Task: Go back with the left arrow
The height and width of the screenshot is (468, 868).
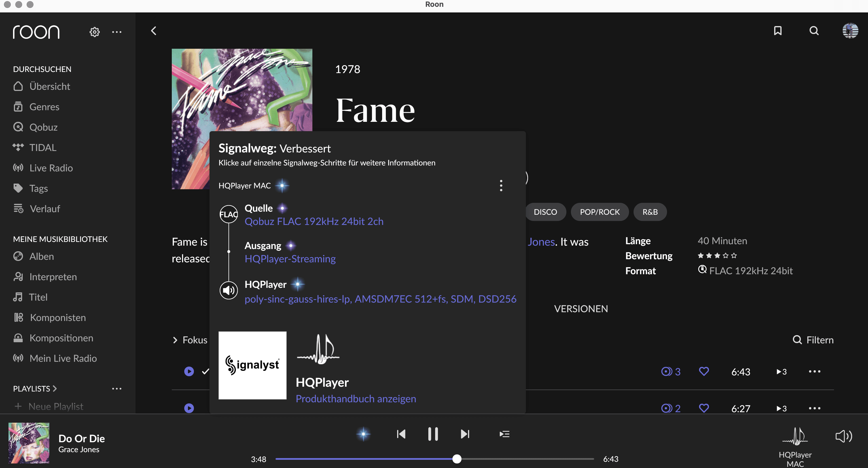Action: point(154,31)
